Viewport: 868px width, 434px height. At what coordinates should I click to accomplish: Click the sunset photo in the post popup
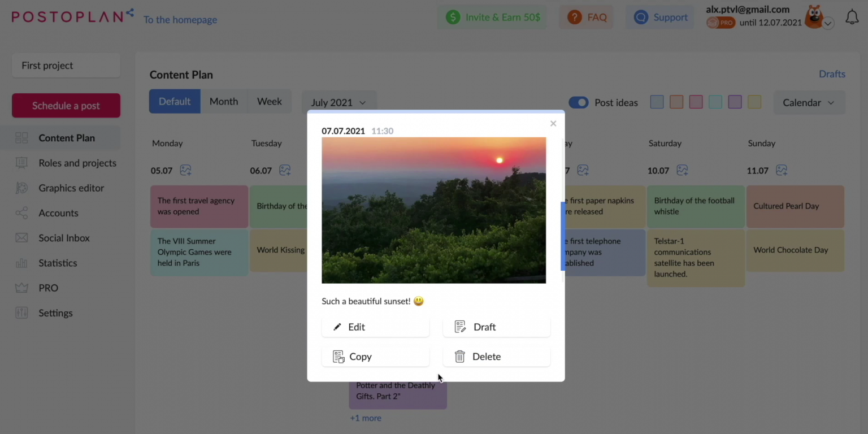coord(433,210)
